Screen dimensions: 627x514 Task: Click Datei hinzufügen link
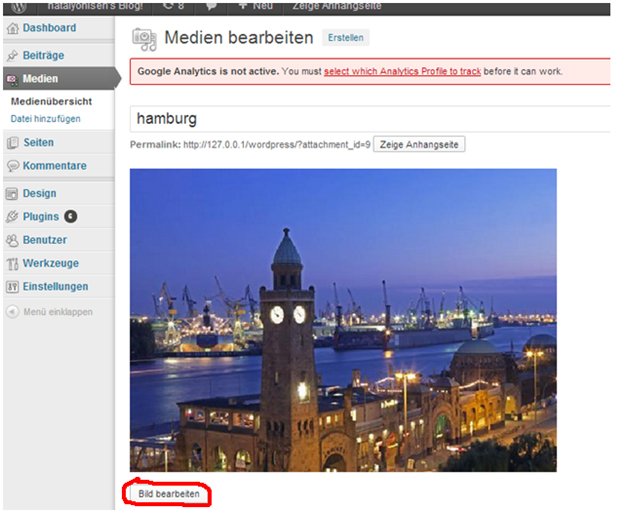pos(46,119)
